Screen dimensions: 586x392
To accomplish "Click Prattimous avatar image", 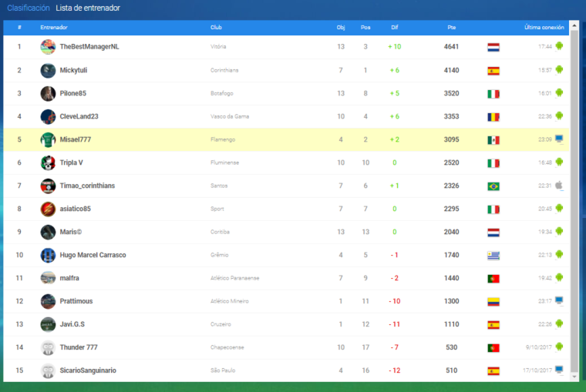I will [48, 301].
